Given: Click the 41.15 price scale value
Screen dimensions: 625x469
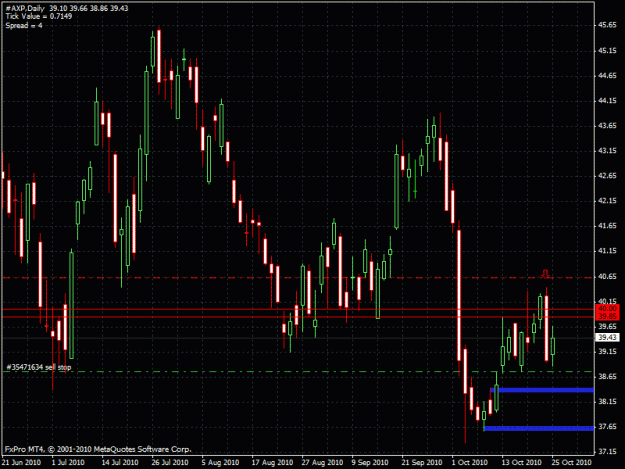Looking at the screenshot, I should coord(607,251).
